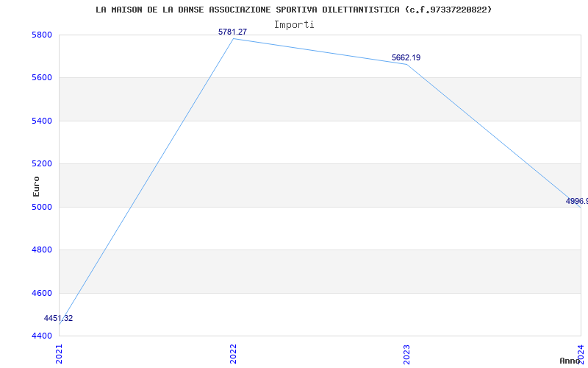Click the Euro axis title
The width and height of the screenshot is (588, 368).
[36, 186]
